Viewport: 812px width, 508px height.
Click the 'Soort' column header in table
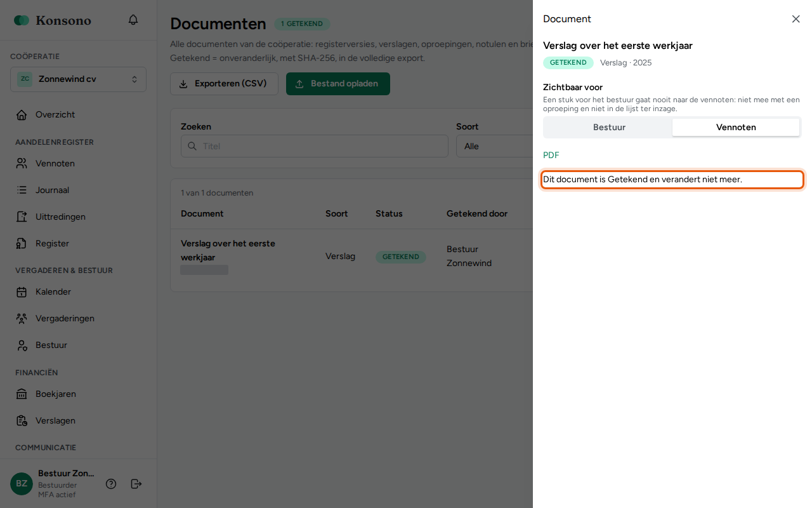coord(337,214)
